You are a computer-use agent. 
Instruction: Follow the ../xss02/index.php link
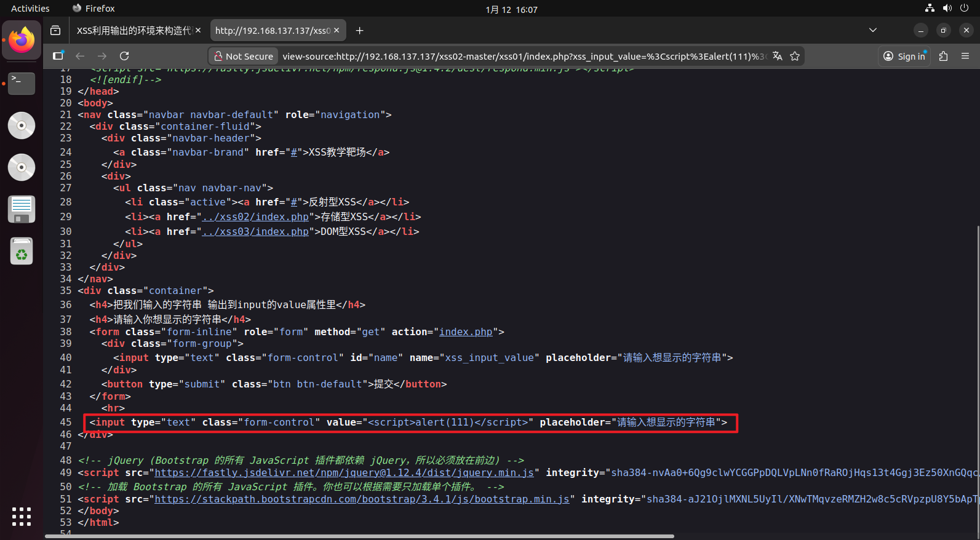pos(255,216)
